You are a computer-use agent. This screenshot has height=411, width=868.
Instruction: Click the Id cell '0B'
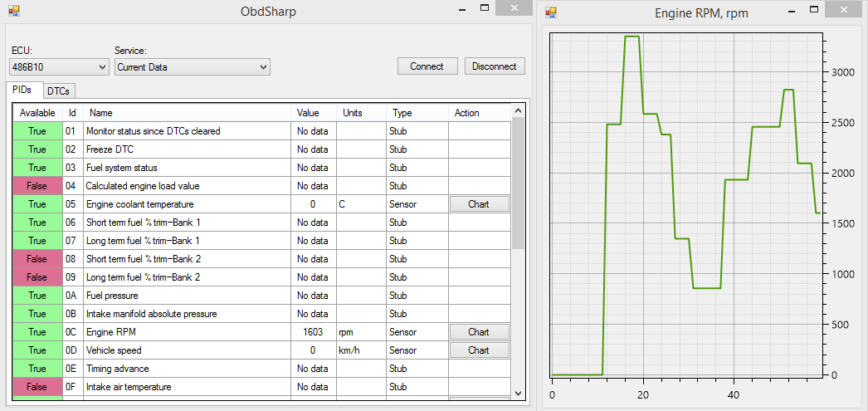click(x=72, y=314)
